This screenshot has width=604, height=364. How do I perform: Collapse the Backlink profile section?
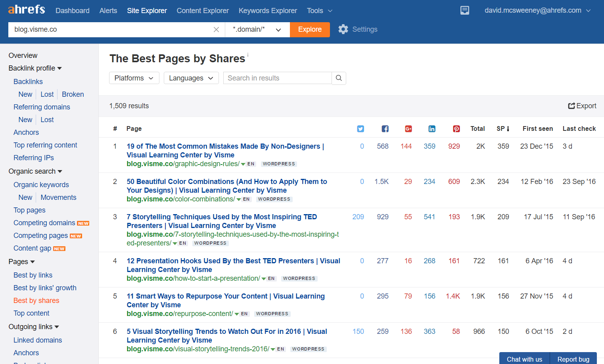pos(35,68)
